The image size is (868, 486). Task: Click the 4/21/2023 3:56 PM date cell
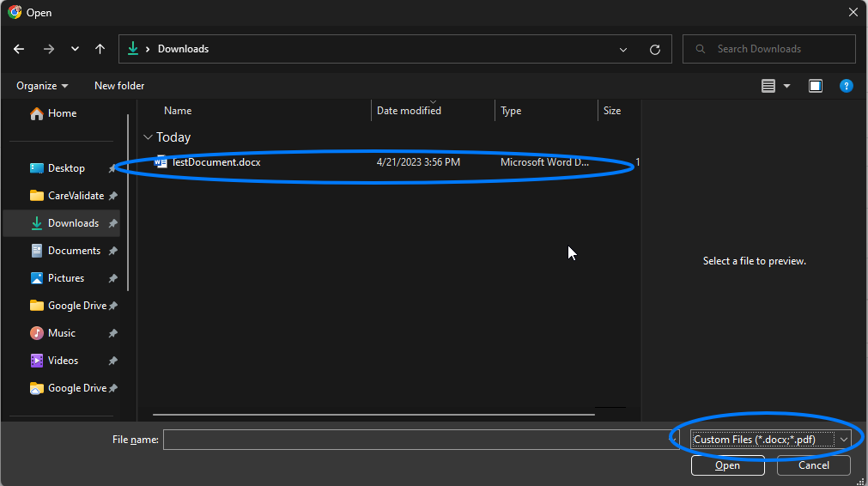(418, 162)
